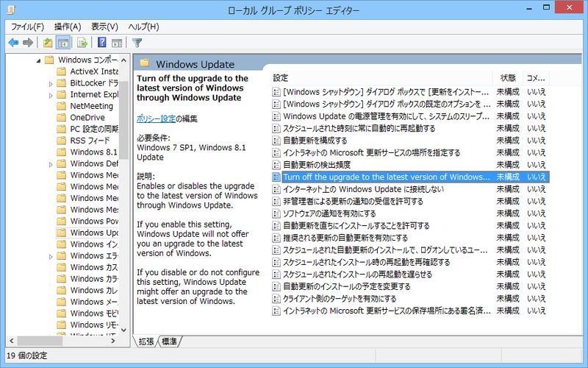Image resolution: width=588 pixels, height=368 pixels.
Task: Select クライアント側のターゲットを有効にする setting
Action: pos(340,299)
